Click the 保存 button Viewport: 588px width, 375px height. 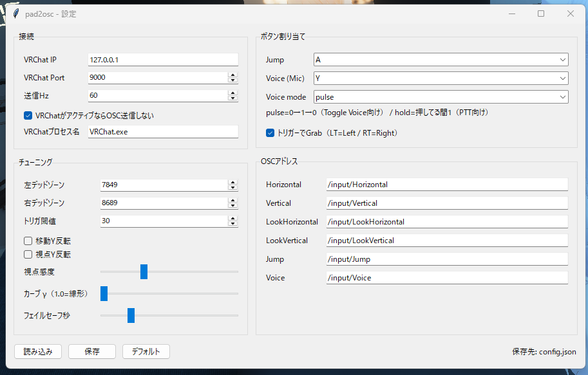(92, 352)
